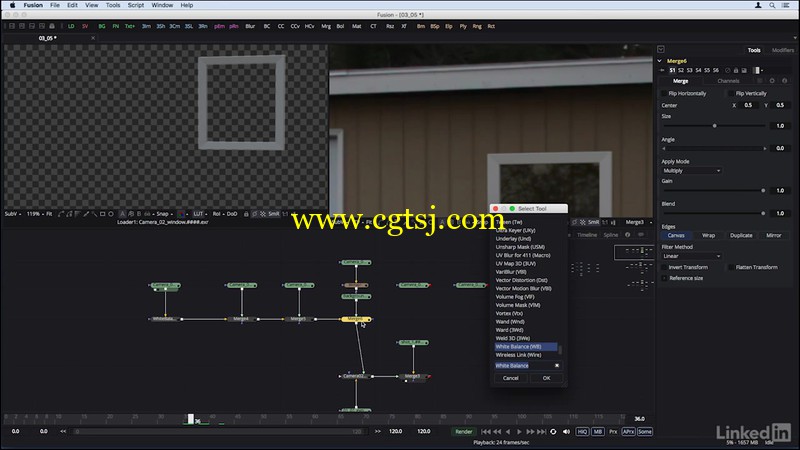Click the Blur toolbar tool

click(x=250, y=26)
